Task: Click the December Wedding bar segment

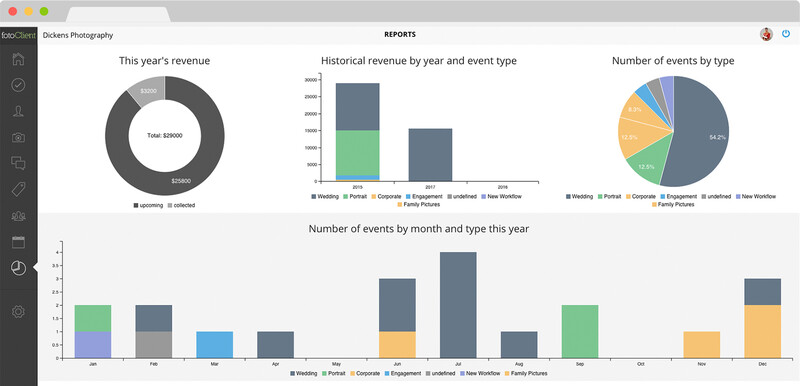Action: click(762, 292)
